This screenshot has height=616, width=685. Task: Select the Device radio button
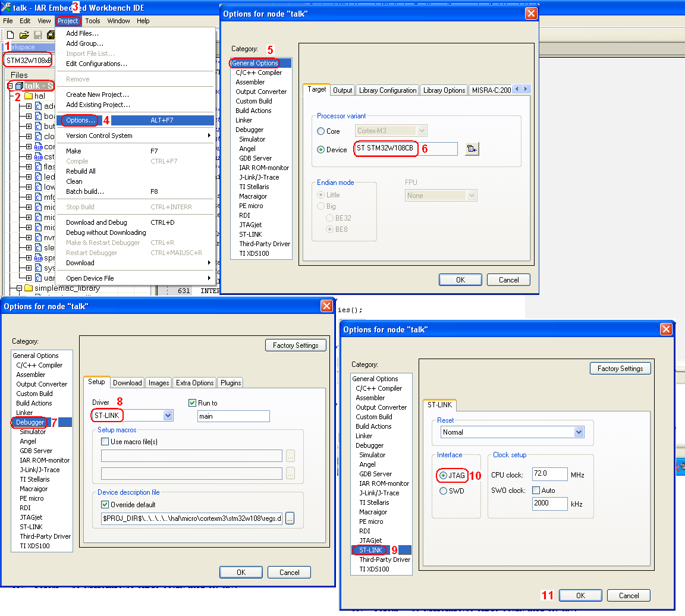click(320, 150)
